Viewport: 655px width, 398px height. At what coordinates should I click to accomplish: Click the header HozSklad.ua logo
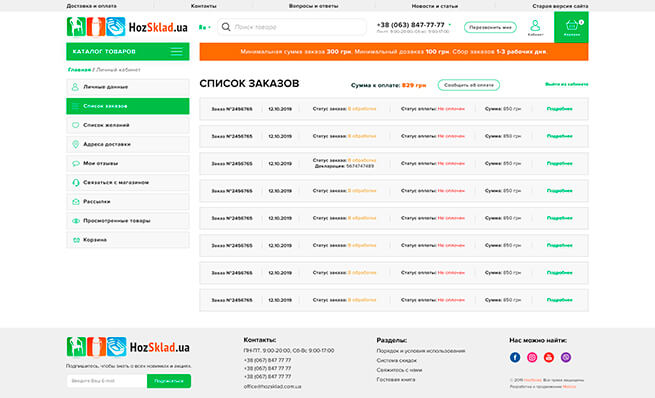click(x=127, y=27)
